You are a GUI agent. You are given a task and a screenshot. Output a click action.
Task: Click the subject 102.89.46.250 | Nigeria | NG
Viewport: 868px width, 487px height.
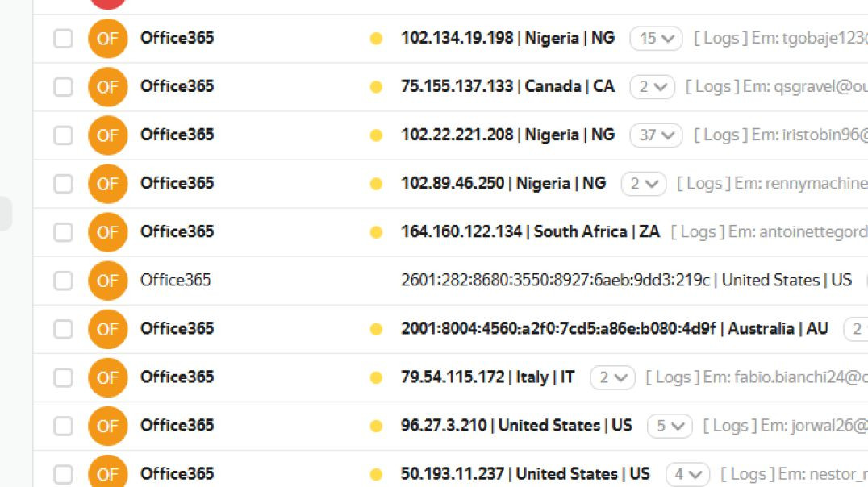(503, 183)
